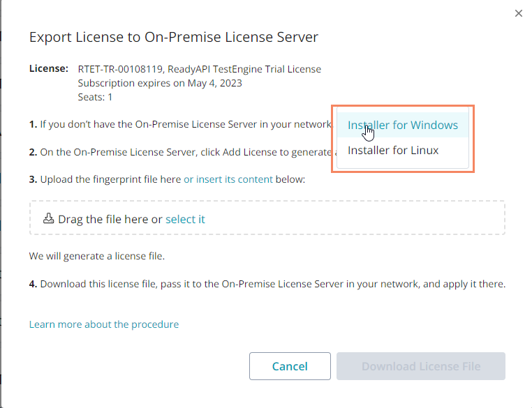This screenshot has width=532, height=408.
Task: Choose Installer for Linux option
Action: pyautogui.click(x=393, y=150)
